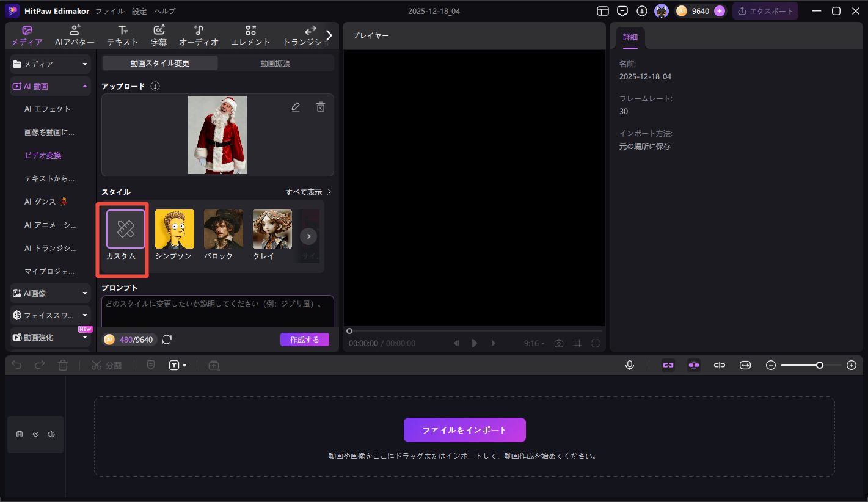The image size is (868, 502).
Task: Open the download center icon in title bar
Action: point(641,11)
